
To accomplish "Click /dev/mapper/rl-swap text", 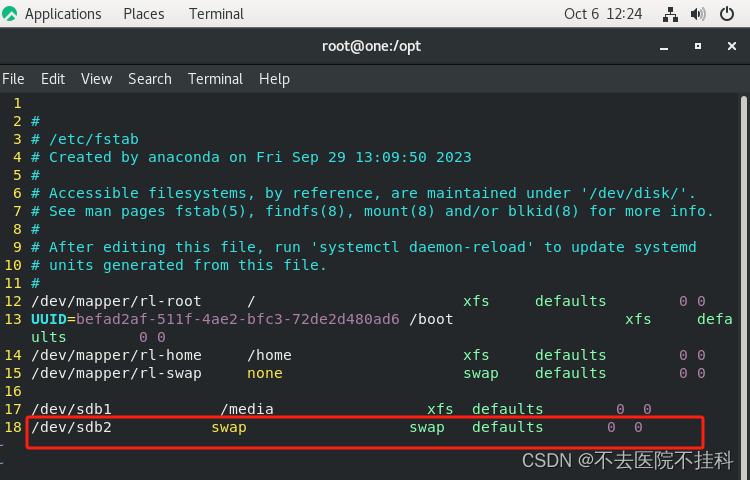I will (116, 373).
